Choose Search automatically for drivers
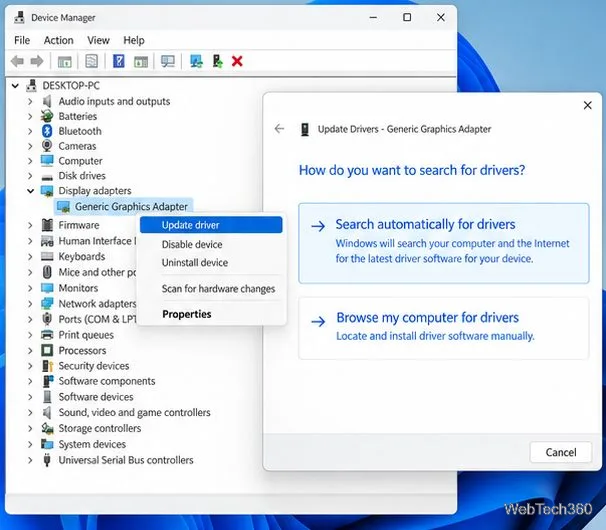 click(x=444, y=243)
